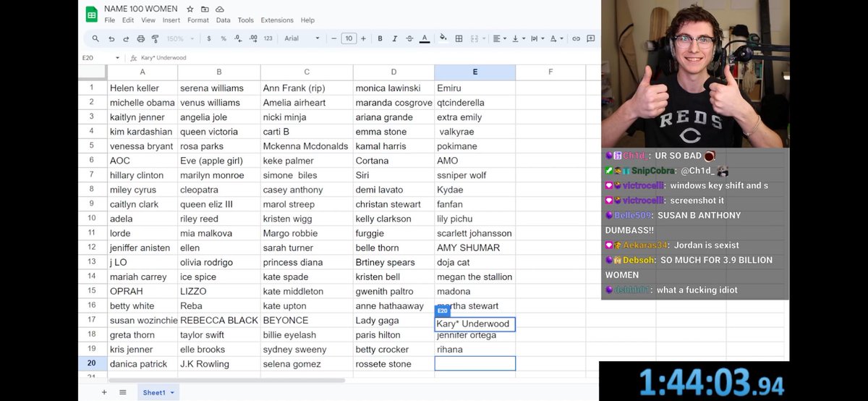Click the move to folder icon
This screenshot has width=868, height=401.
click(205, 9)
